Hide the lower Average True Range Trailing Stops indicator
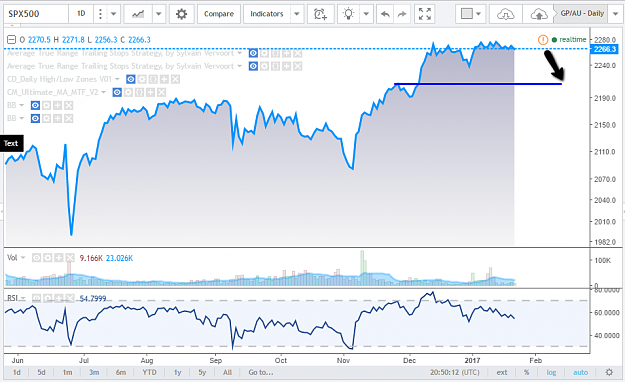This screenshot has width=625, height=382. tap(253, 66)
